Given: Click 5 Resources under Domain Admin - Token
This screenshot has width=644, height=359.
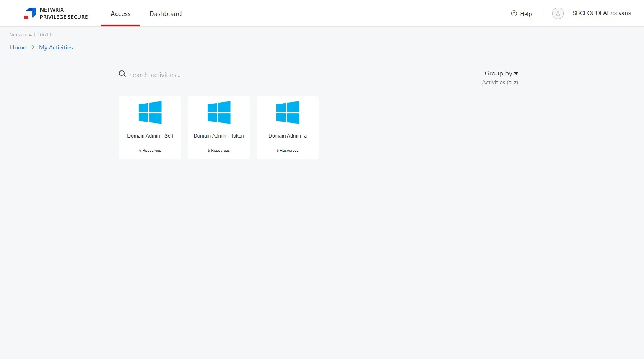Looking at the screenshot, I should coord(219,151).
